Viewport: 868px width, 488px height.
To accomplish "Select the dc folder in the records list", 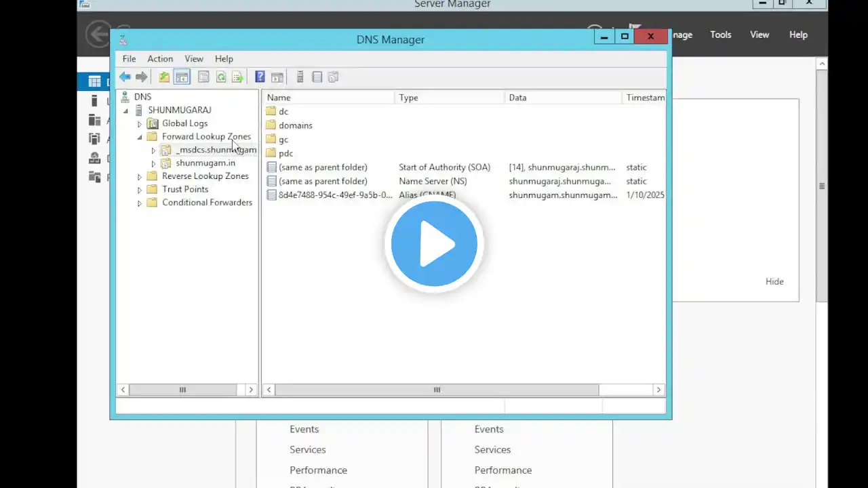I will tap(283, 111).
